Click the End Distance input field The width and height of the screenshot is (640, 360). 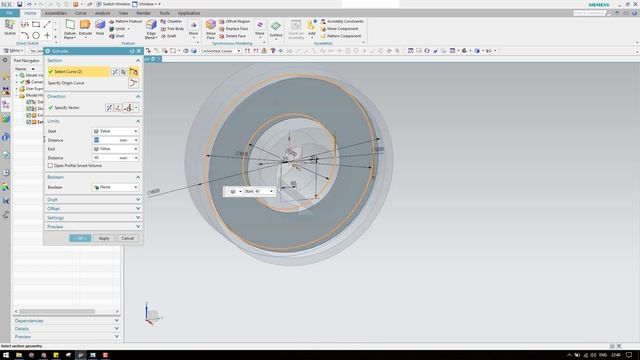[x=116, y=158]
